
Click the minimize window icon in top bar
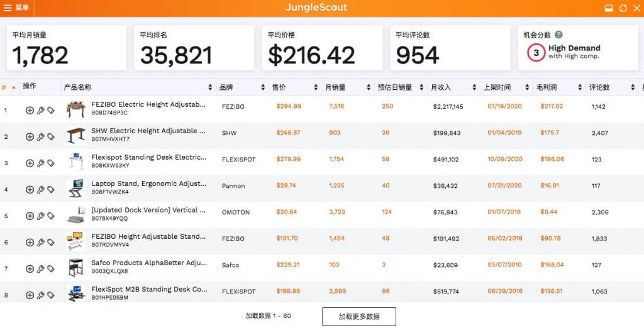(609, 8)
